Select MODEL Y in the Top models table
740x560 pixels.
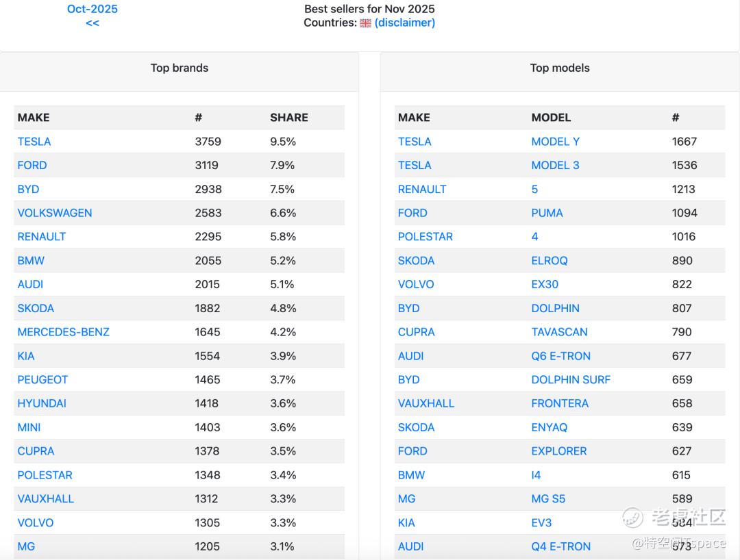[555, 142]
